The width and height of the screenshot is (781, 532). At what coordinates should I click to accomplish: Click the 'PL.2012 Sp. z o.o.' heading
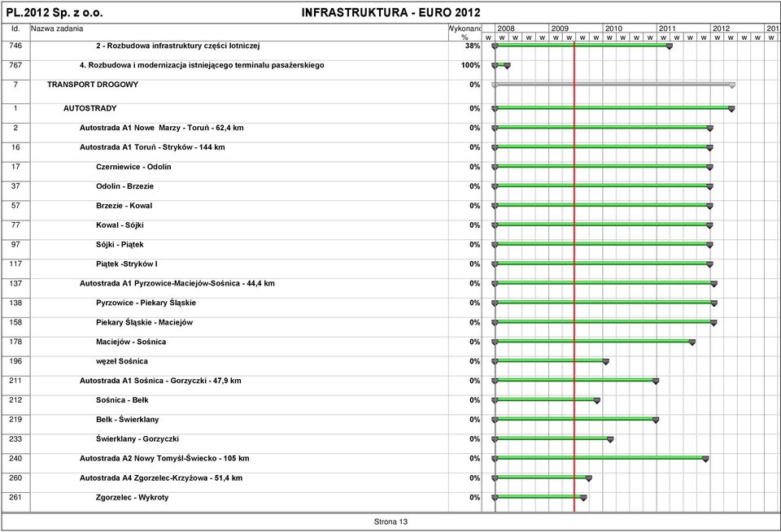pyautogui.click(x=55, y=12)
